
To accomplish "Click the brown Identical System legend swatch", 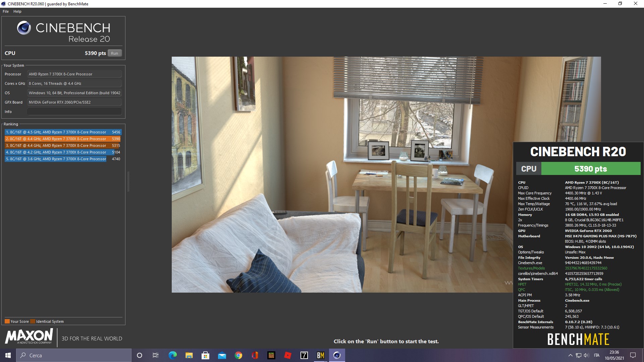I will point(33,321).
